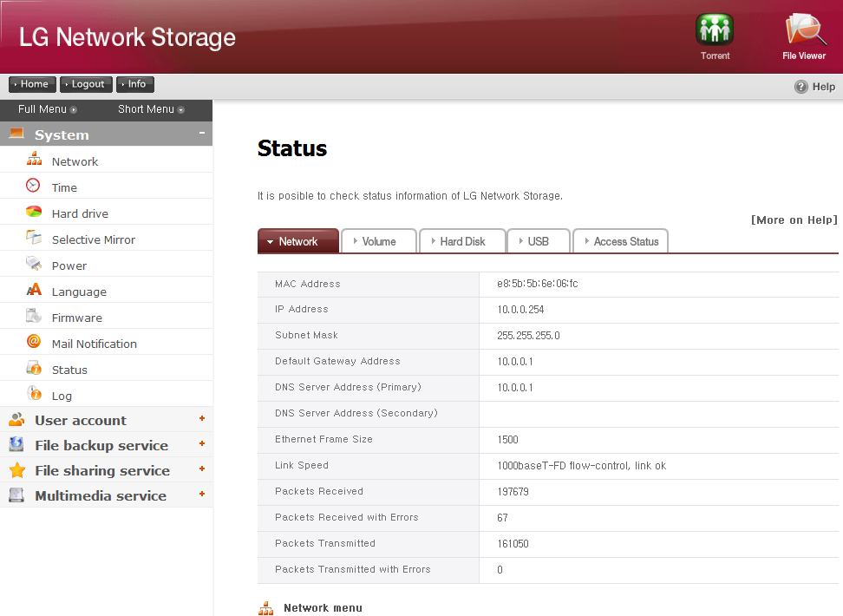843x616 pixels.
Task: Switch to the Hard Disk tab
Action: (462, 241)
